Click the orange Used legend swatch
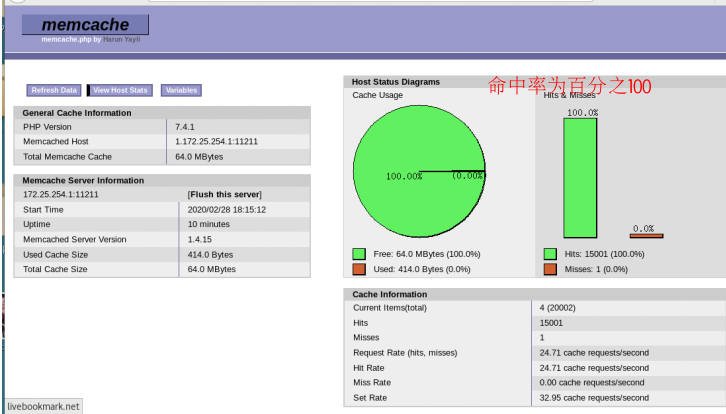 click(x=359, y=269)
